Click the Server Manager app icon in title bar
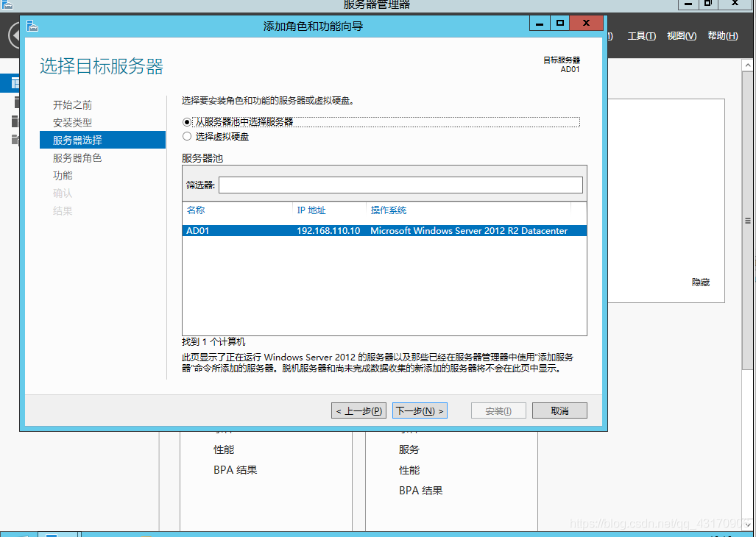 point(7,4)
